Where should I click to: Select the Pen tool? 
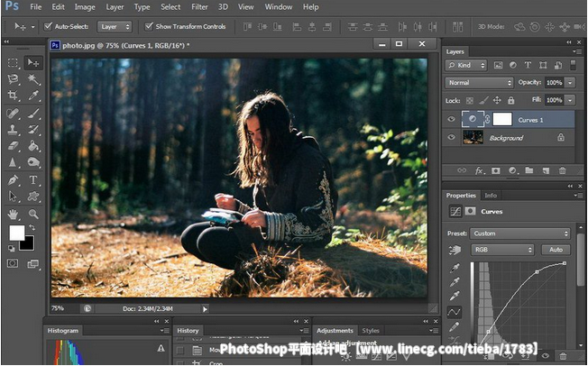point(13,180)
